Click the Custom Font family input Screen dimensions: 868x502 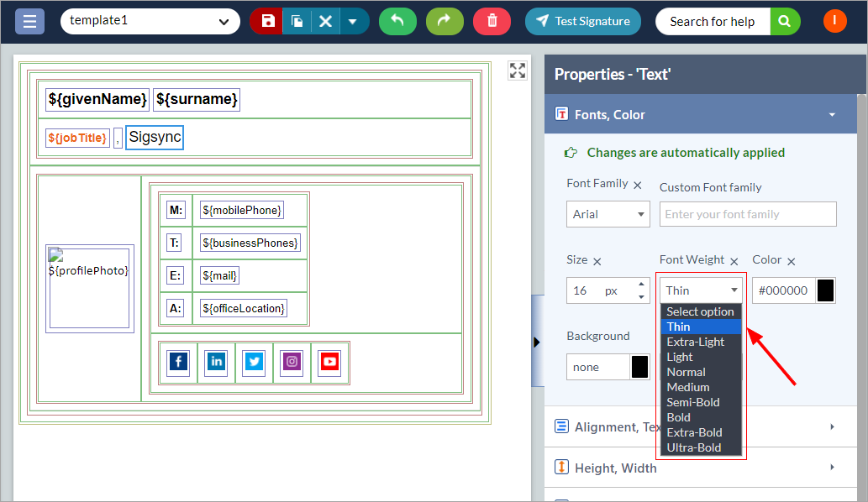pos(748,214)
